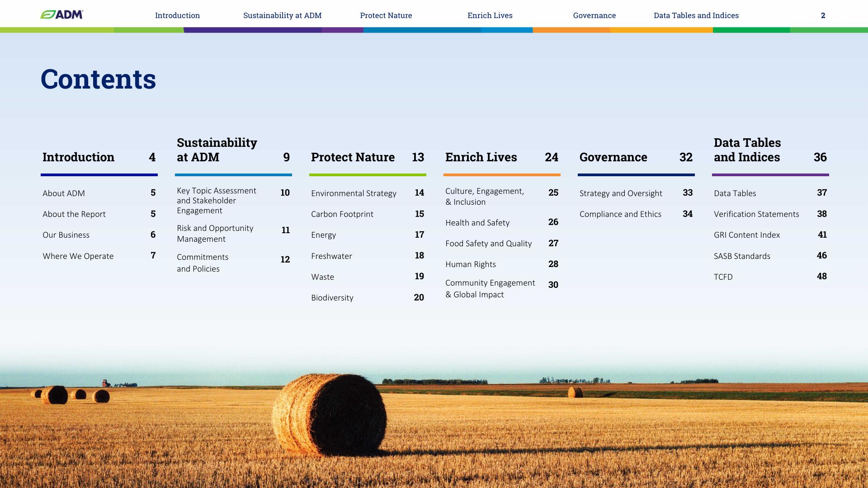Click the large hay bale photo
Viewport: 868px width, 488px height.
click(329, 414)
